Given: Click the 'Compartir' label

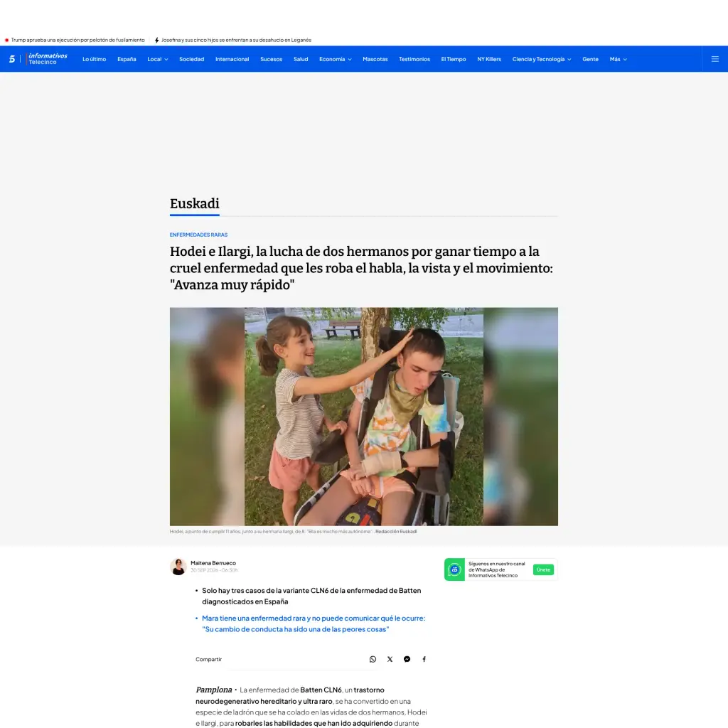Looking at the screenshot, I should pyautogui.click(x=208, y=659).
